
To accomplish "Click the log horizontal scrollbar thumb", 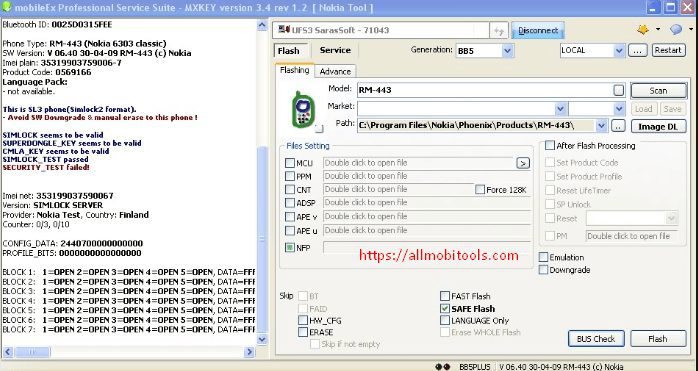I will (32, 352).
